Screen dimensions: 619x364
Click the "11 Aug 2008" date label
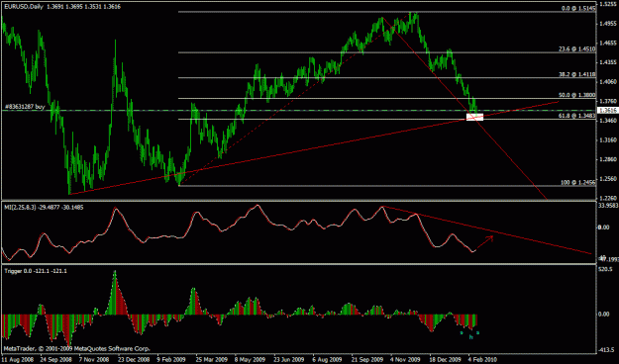click(17, 359)
